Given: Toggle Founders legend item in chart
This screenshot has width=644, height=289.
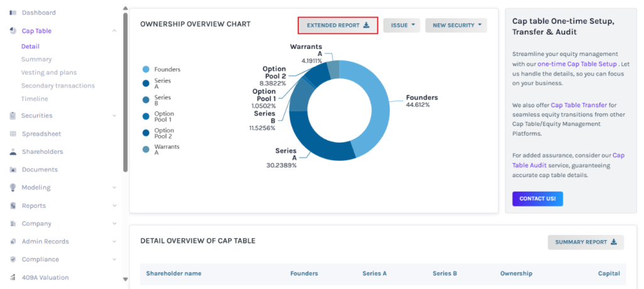Looking at the screenshot, I should pos(146,70).
